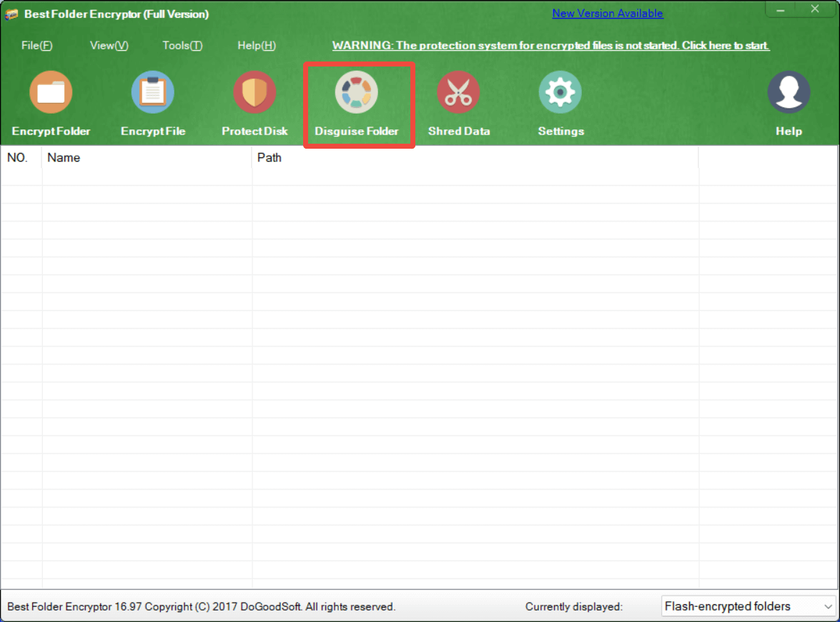Open the Encrypt Folder tool
Image resolution: width=840 pixels, height=622 pixels.
coord(51,104)
